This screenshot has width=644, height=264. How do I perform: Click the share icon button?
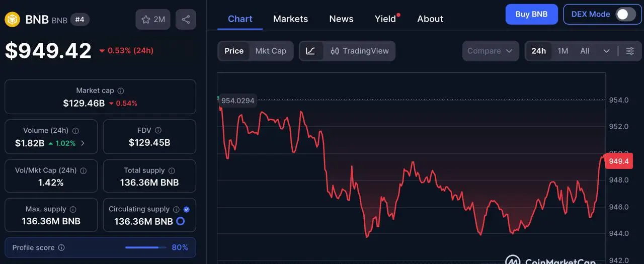[x=186, y=20]
